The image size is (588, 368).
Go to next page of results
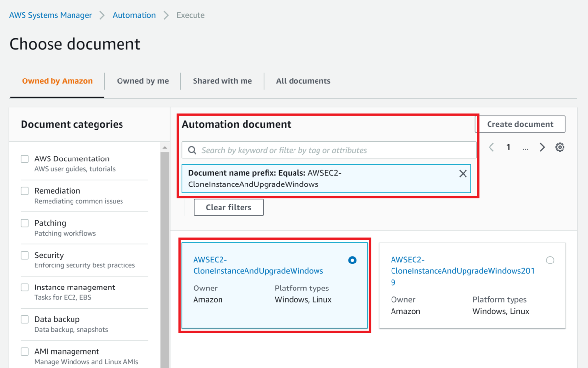tap(542, 147)
